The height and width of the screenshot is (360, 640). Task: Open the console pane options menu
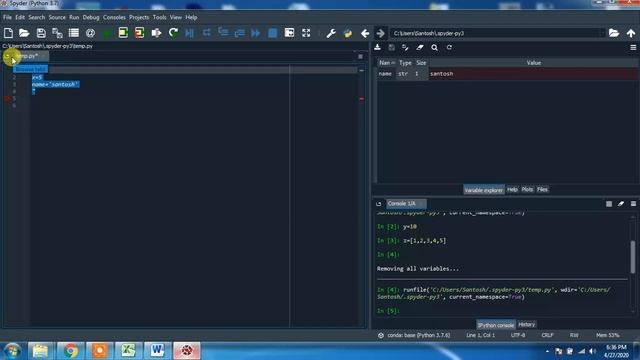633,204
